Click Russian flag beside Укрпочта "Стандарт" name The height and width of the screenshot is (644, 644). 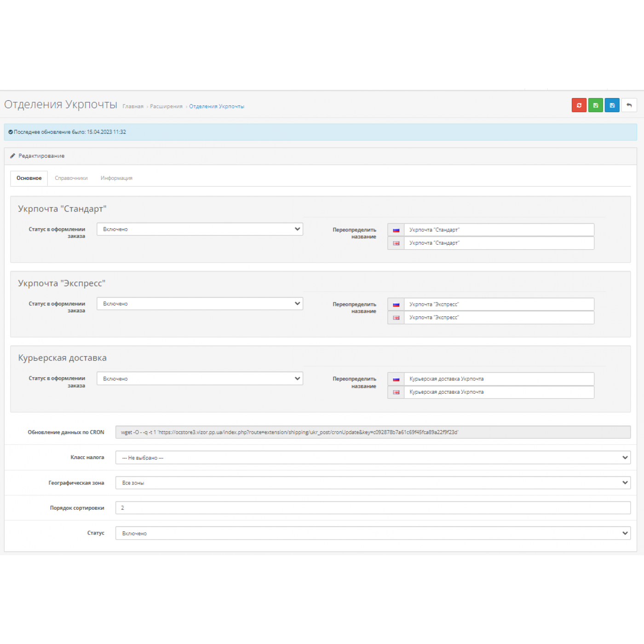396,230
